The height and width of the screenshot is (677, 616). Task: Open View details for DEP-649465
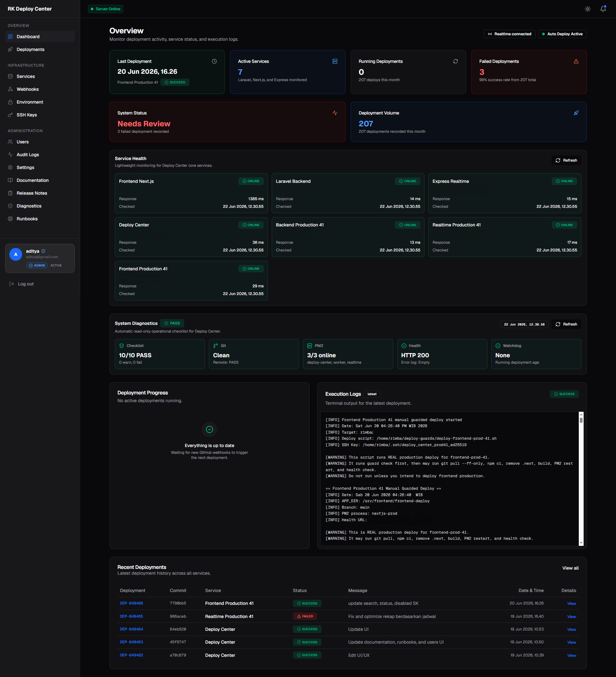[x=571, y=617]
